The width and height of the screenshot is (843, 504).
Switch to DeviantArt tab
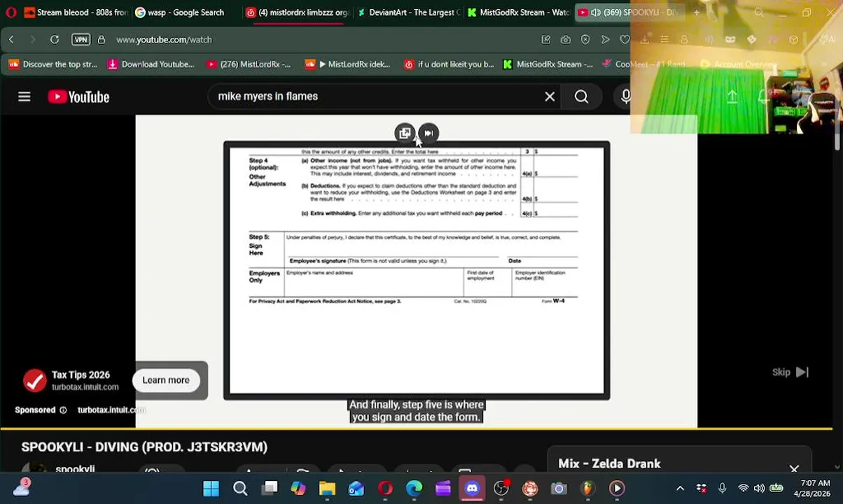(x=408, y=13)
